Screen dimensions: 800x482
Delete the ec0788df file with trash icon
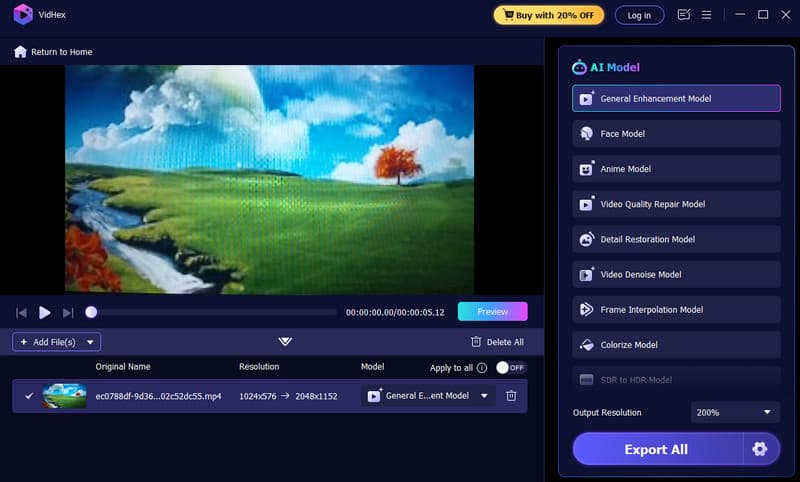511,396
